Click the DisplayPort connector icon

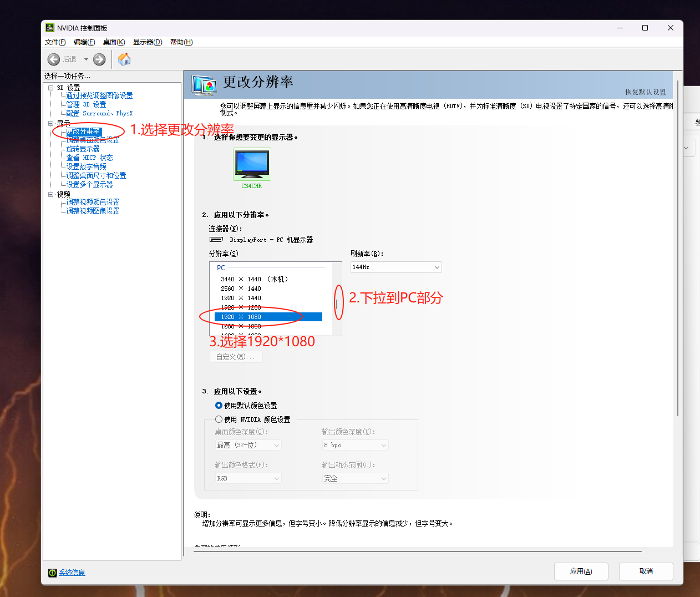click(216, 240)
